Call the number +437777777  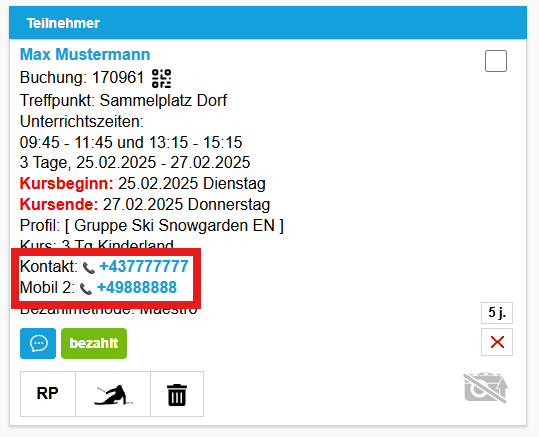pyautogui.click(x=144, y=266)
